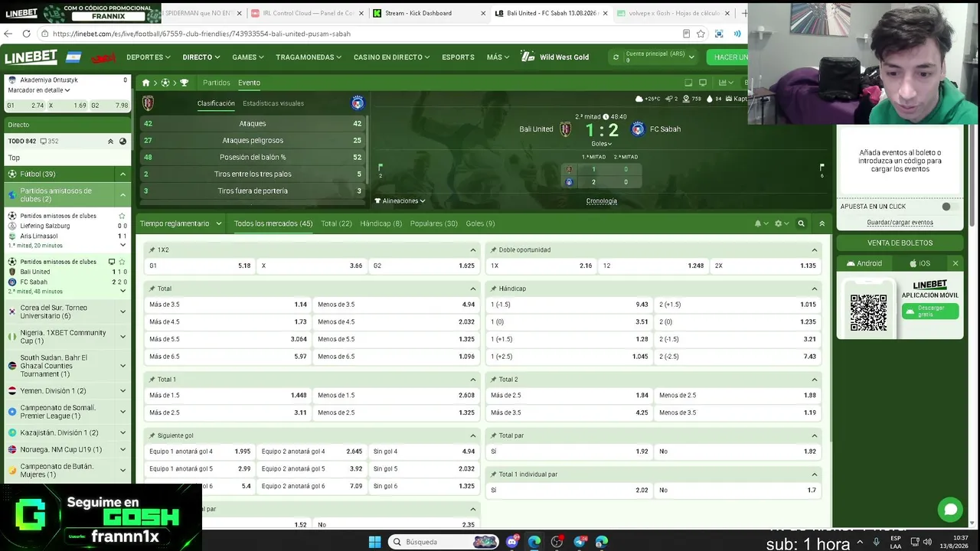Select the Populares (30) markets tab

tap(434, 223)
